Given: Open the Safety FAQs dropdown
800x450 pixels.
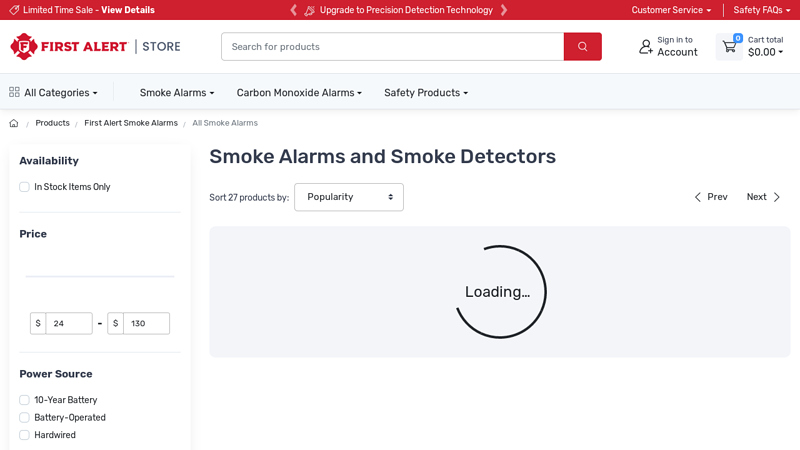Looking at the screenshot, I should [x=762, y=10].
